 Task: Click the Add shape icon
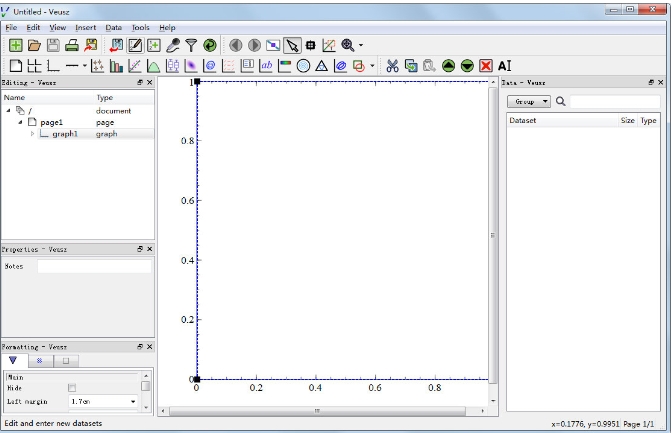coord(359,66)
